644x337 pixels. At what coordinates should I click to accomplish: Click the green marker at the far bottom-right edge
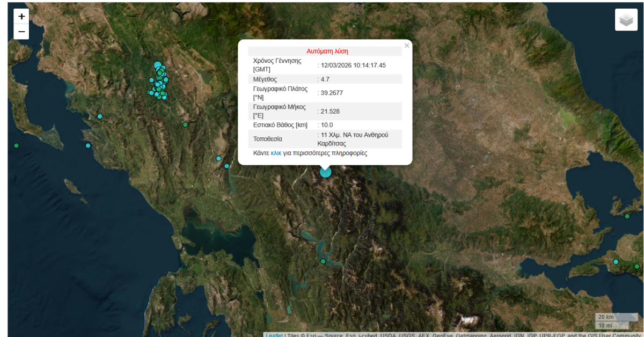pos(637,266)
